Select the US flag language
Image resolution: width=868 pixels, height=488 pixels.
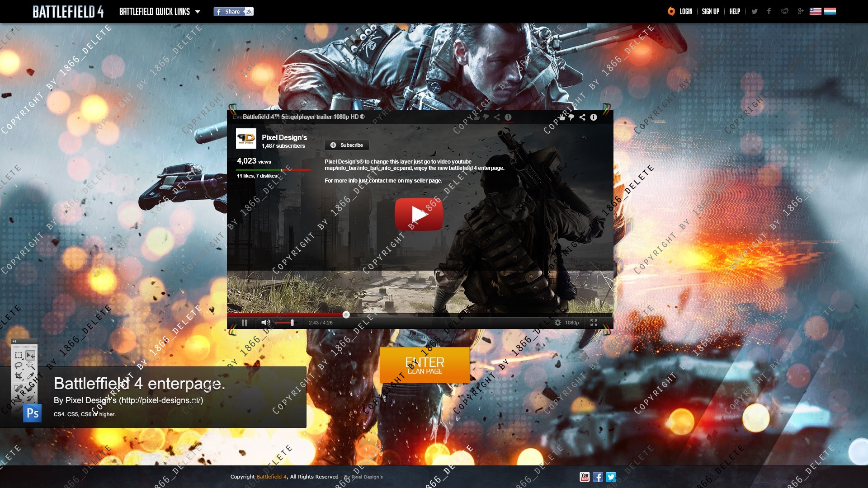click(815, 11)
